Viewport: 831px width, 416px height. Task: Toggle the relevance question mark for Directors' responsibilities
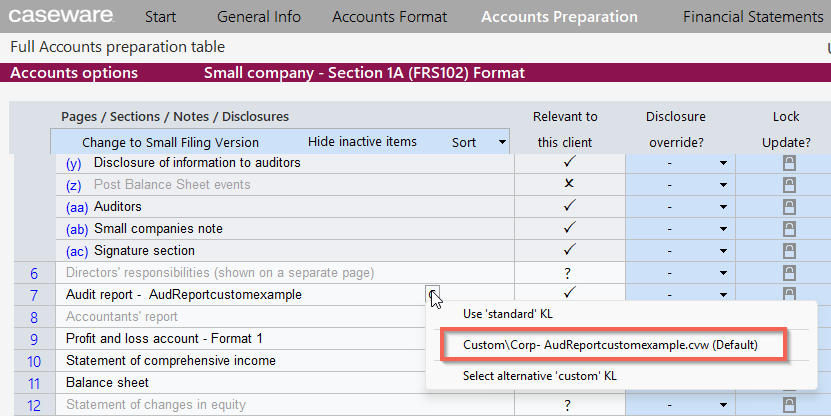568,273
